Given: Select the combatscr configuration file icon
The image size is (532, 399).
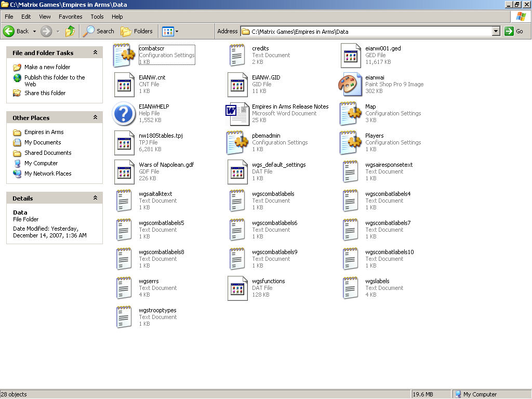Looking at the screenshot, I should (x=124, y=55).
